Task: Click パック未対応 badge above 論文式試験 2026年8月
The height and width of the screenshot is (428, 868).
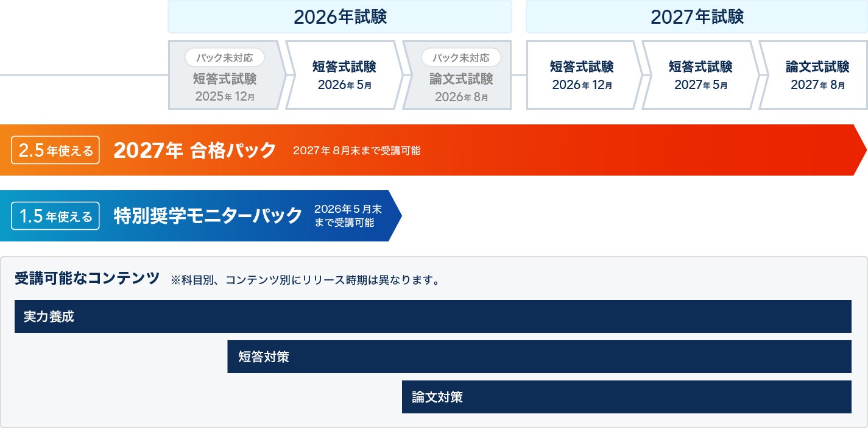Action: point(460,58)
